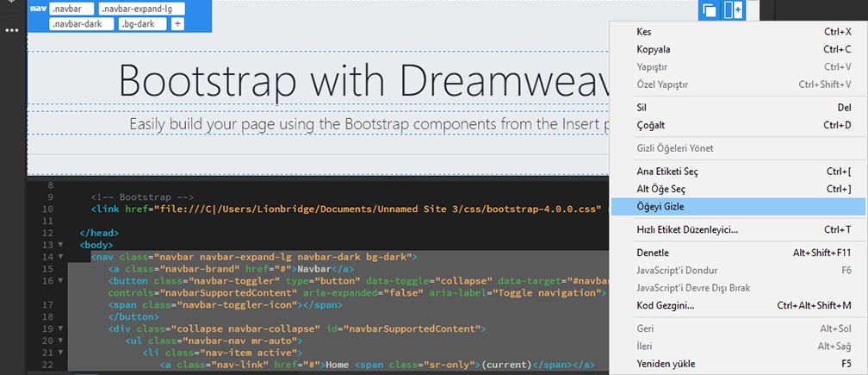Open Kod Gezgini... menu entry

(x=737, y=306)
